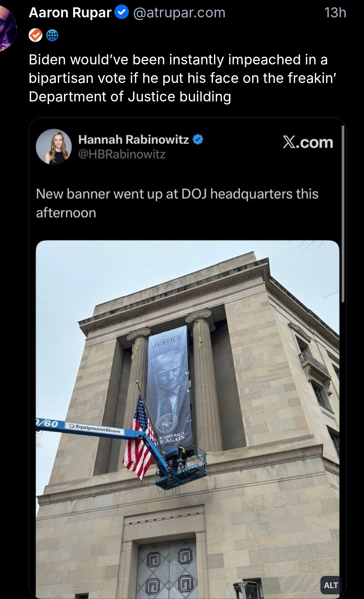Open the @atrupar.com handle link

pyautogui.click(x=179, y=13)
